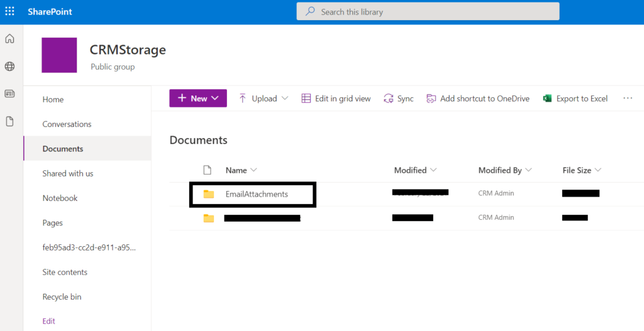Click the Add shortcut to OneDrive label
This screenshot has width=644, height=331.
[485, 99]
